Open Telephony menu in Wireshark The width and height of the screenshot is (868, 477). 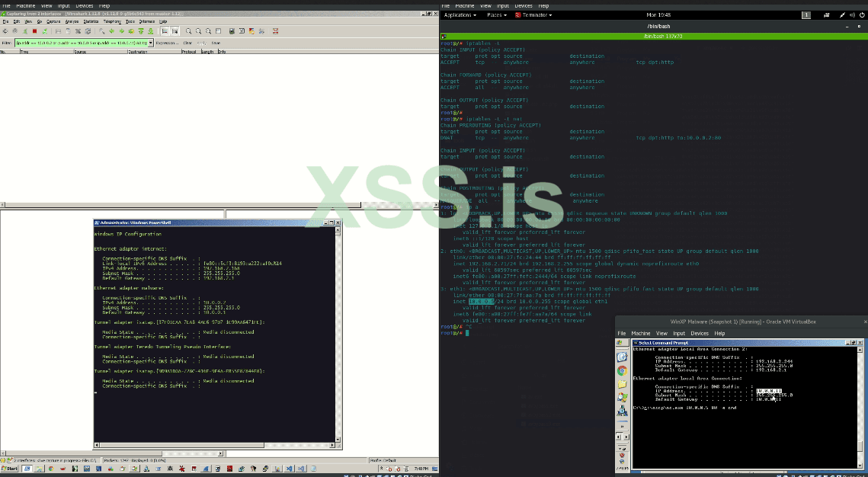coord(112,21)
